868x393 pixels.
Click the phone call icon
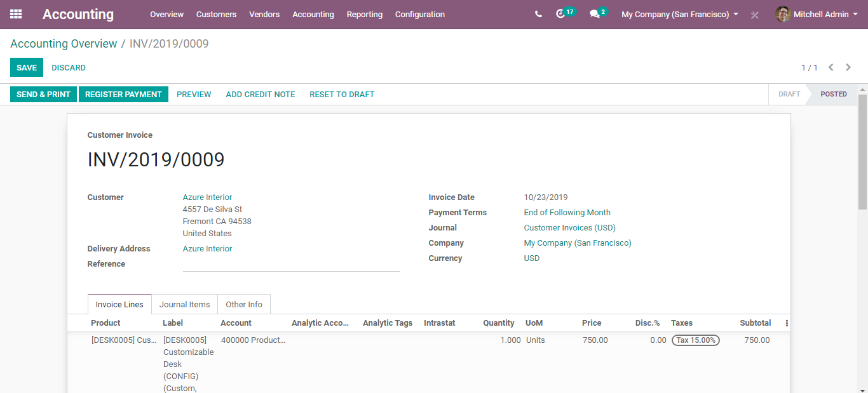tap(538, 14)
